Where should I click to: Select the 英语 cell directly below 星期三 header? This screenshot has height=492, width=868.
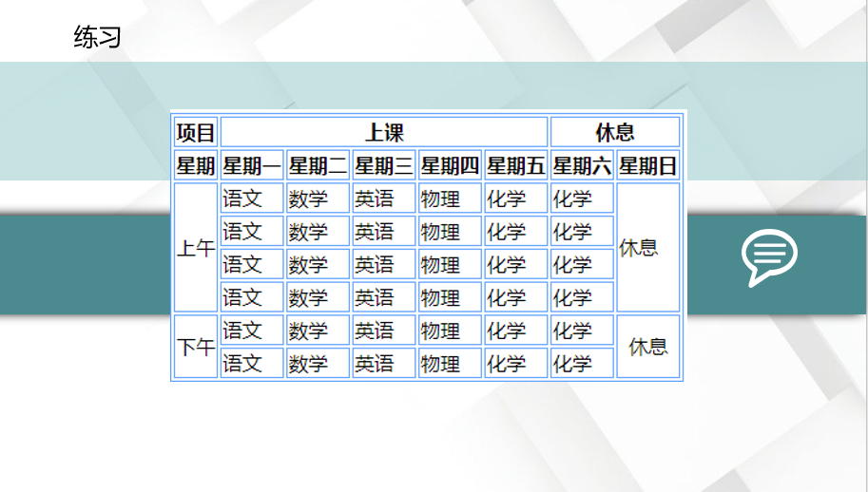pos(384,198)
